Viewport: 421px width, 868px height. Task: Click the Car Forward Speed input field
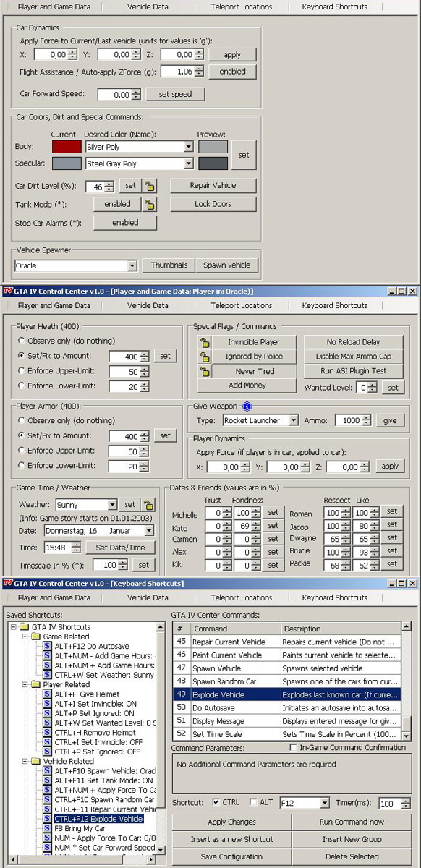[114, 95]
